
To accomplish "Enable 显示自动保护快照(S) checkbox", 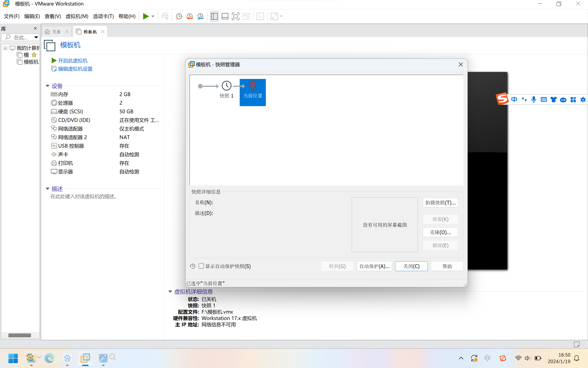I will pos(201,266).
